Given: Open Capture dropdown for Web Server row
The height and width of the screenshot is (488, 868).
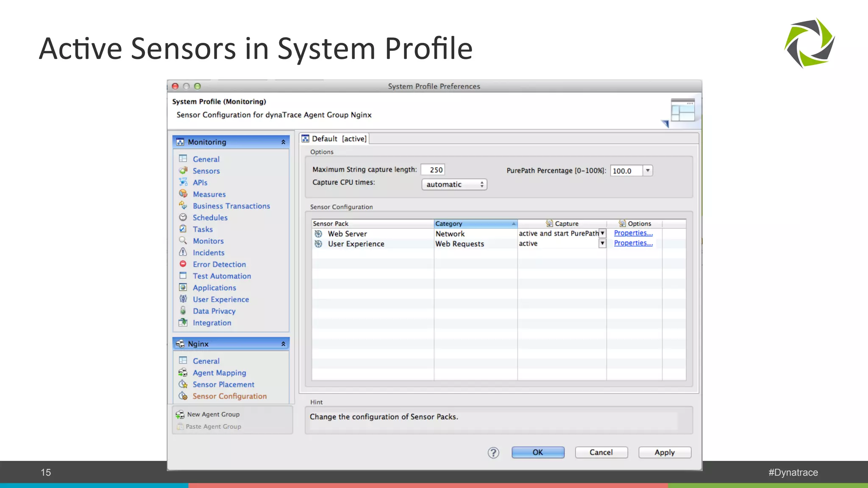Looking at the screenshot, I should pyautogui.click(x=602, y=233).
